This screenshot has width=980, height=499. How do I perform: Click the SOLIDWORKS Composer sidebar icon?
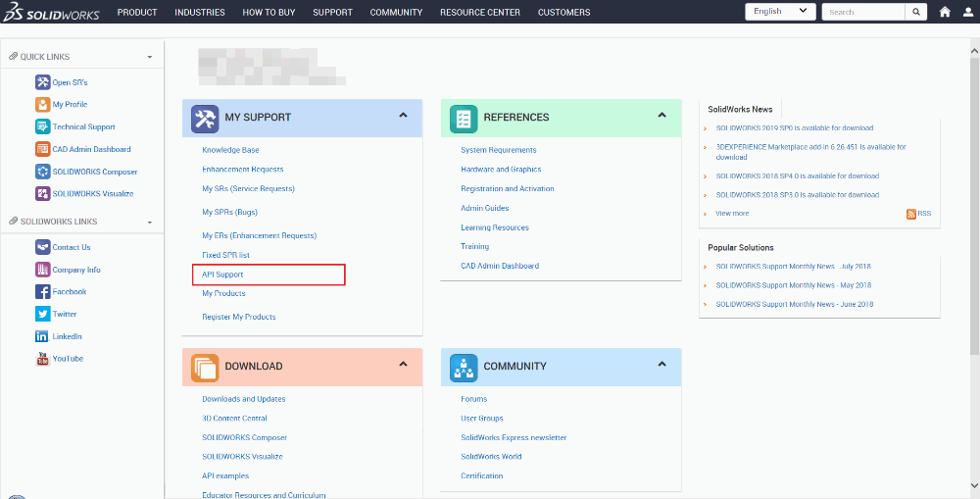pos(42,172)
